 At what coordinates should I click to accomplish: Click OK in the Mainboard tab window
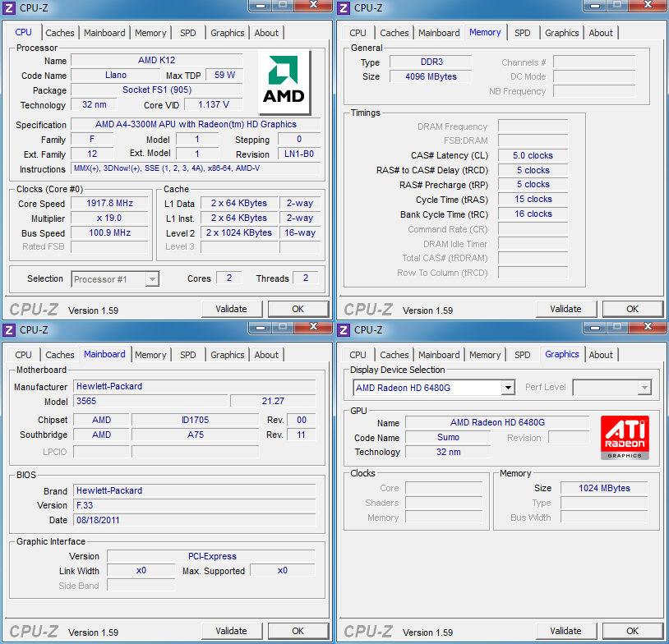point(298,631)
